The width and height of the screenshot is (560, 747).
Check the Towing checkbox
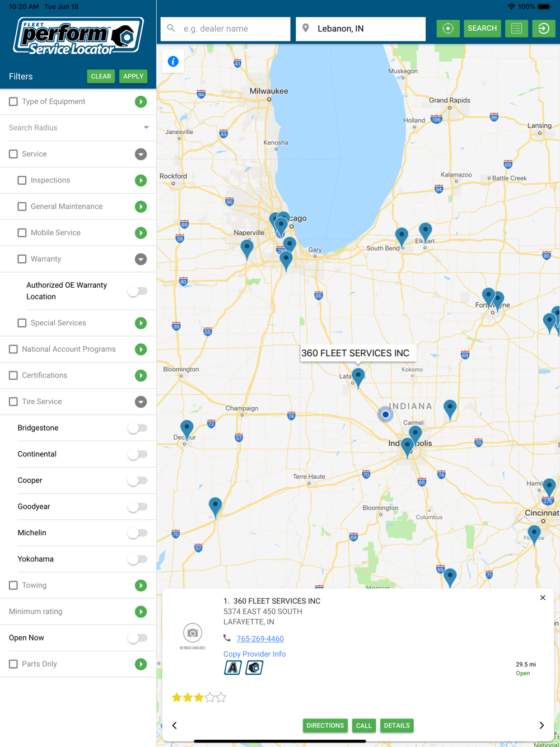[x=13, y=585]
